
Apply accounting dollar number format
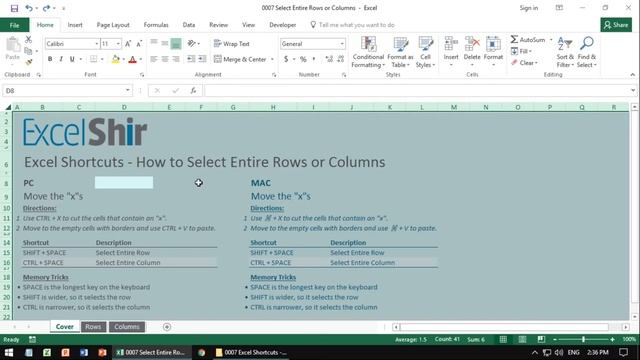(x=286, y=59)
